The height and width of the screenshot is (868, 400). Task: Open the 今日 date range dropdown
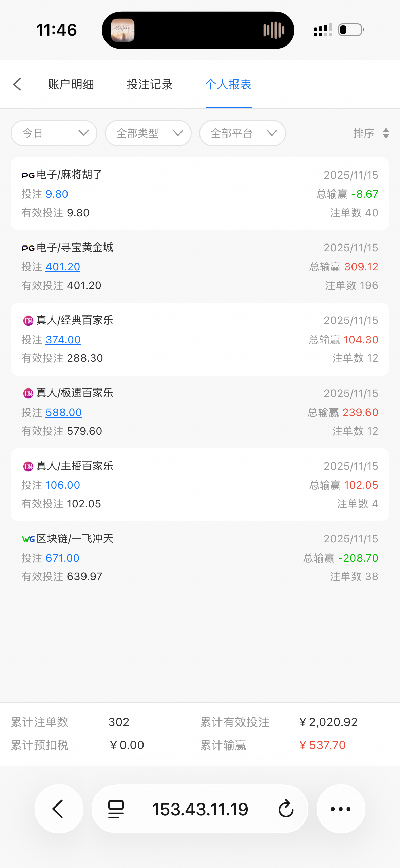pos(54,133)
